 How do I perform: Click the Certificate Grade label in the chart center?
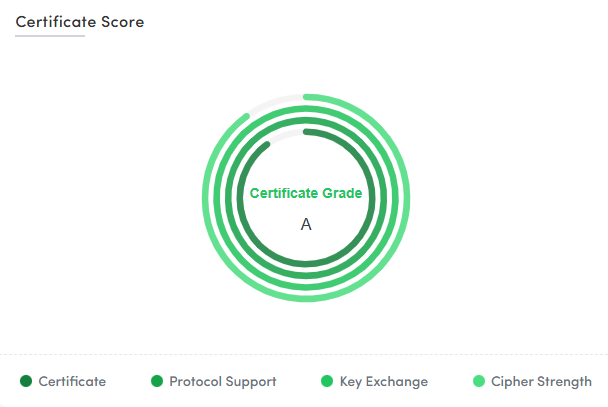pos(306,193)
